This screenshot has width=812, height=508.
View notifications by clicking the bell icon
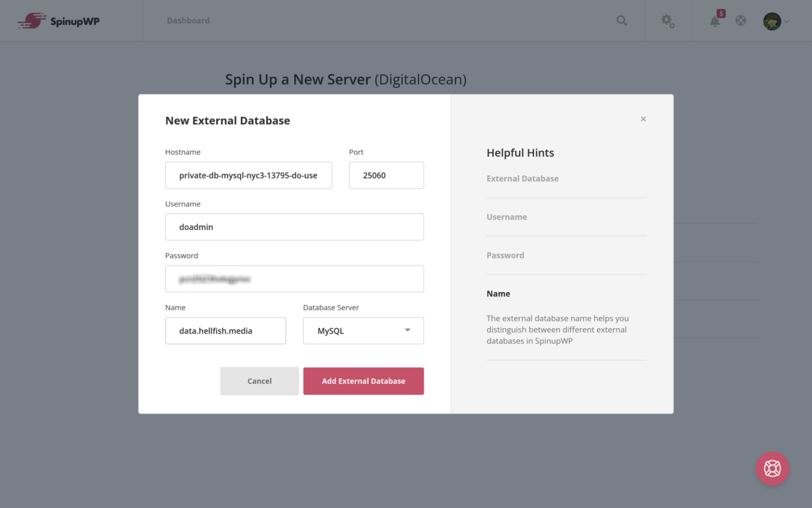click(x=715, y=22)
